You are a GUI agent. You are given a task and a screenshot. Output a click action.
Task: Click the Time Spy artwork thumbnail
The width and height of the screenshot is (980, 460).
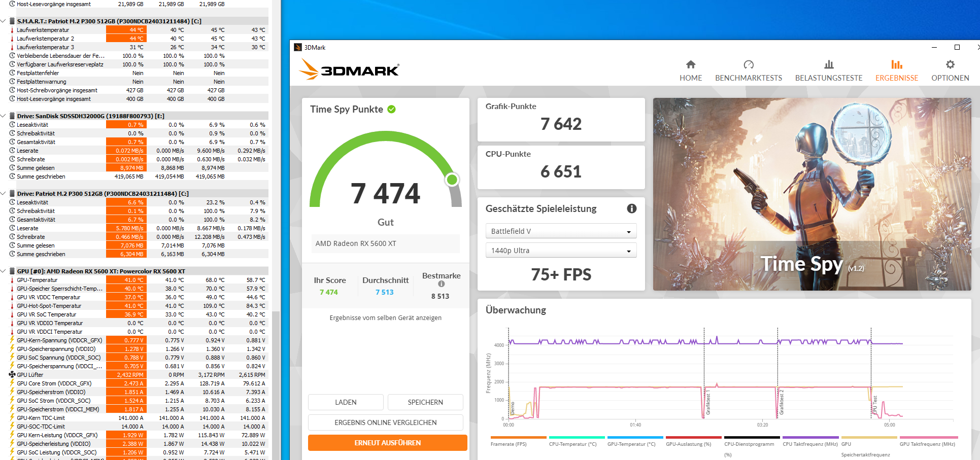tap(812, 194)
